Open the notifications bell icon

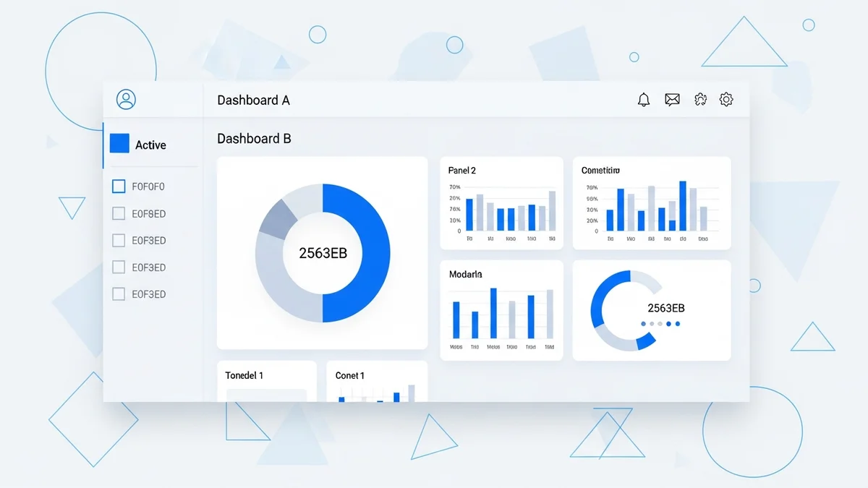[x=644, y=99]
